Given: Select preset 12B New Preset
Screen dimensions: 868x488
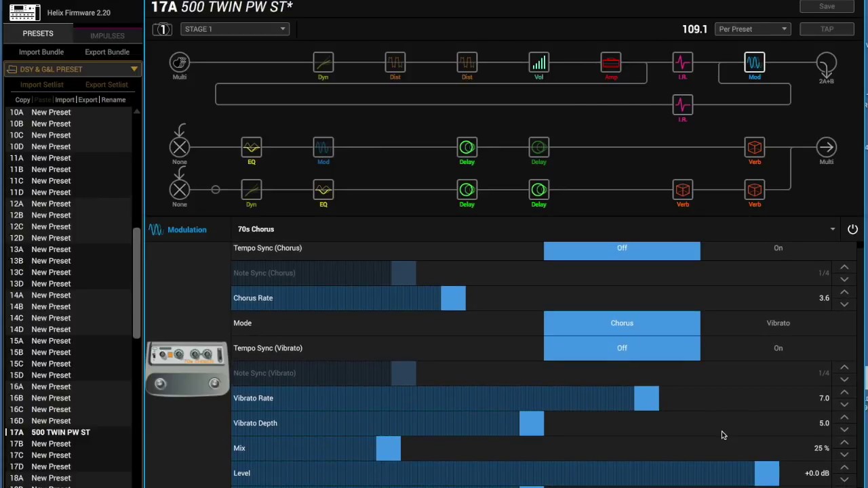Looking at the screenshot, I should click(68, 215).
